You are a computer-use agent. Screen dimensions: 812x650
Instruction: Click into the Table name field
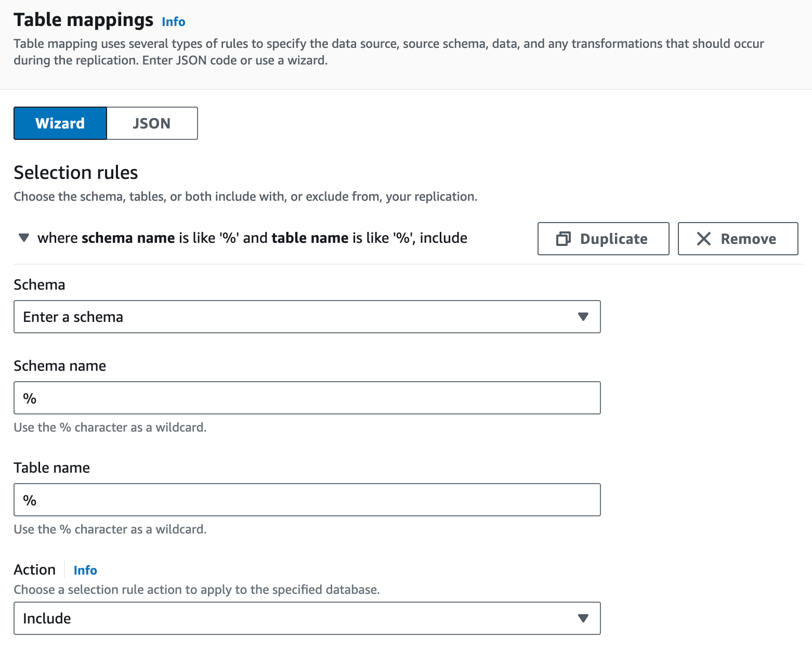point(307,500)
